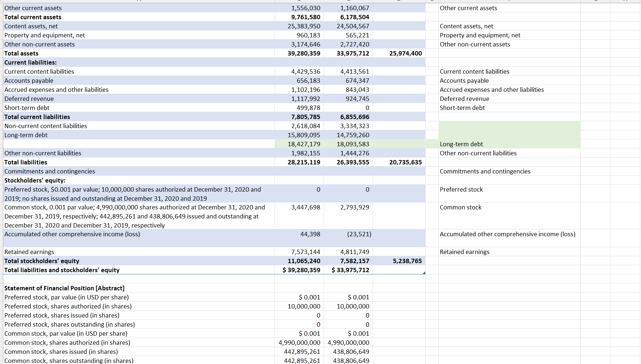Select Common stock shares authorized 4,990,000,000 first value
This screenshot has height=364, width=641.
[x=299, y=343]
